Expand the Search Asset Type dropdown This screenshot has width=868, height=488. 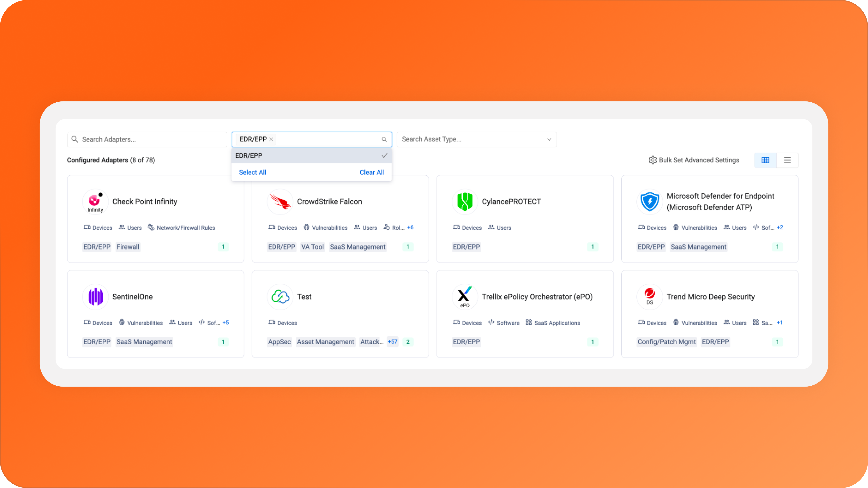(x=549, y=139)
